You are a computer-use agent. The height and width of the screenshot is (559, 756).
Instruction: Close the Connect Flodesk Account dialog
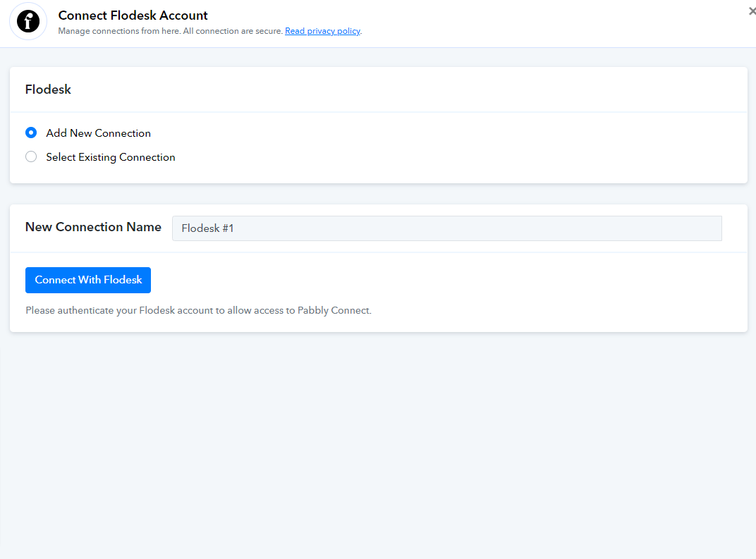pyautogui.click(x=752, y=11)
